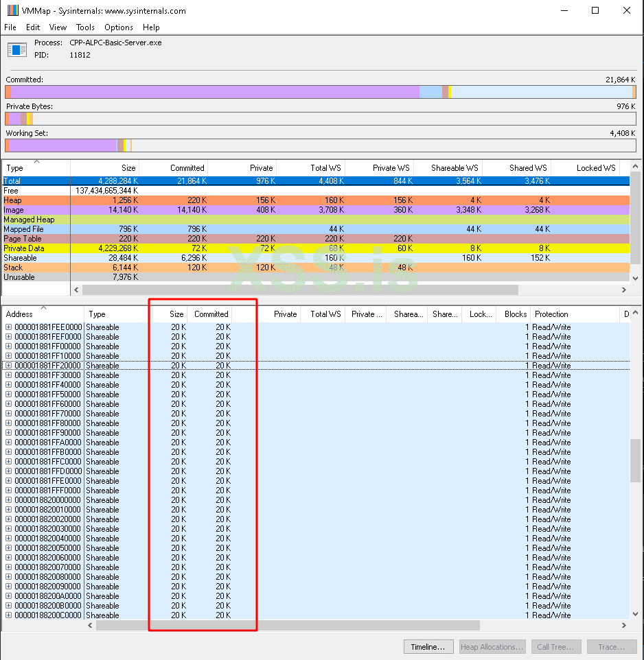Image resolution: width=644 pixels, height=660 pixels.
Task: Open the Options menu
Action: [119, 27]
